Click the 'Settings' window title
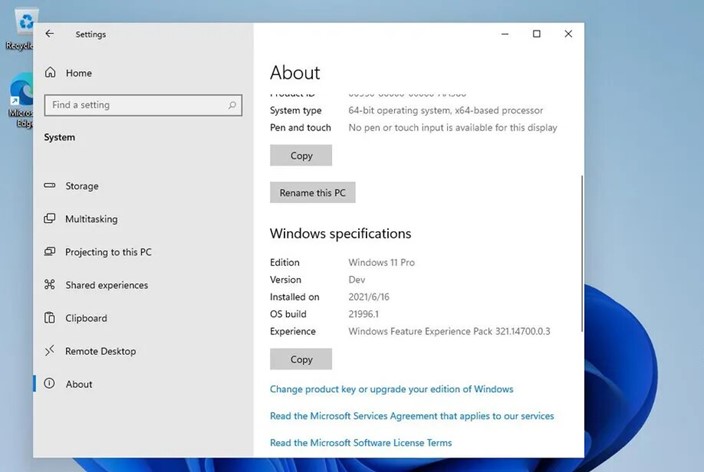The image size is (704, 472). (x=91, y=34)
